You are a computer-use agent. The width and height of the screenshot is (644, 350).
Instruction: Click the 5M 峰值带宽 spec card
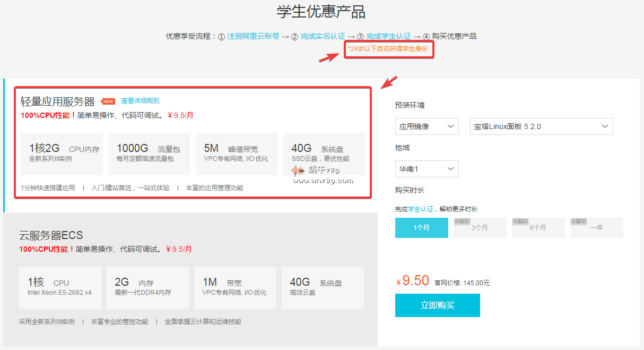pos(237,153)
